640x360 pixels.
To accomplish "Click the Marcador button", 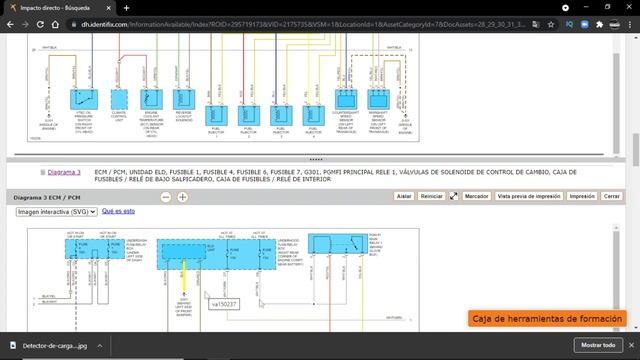I will (476, 196).
